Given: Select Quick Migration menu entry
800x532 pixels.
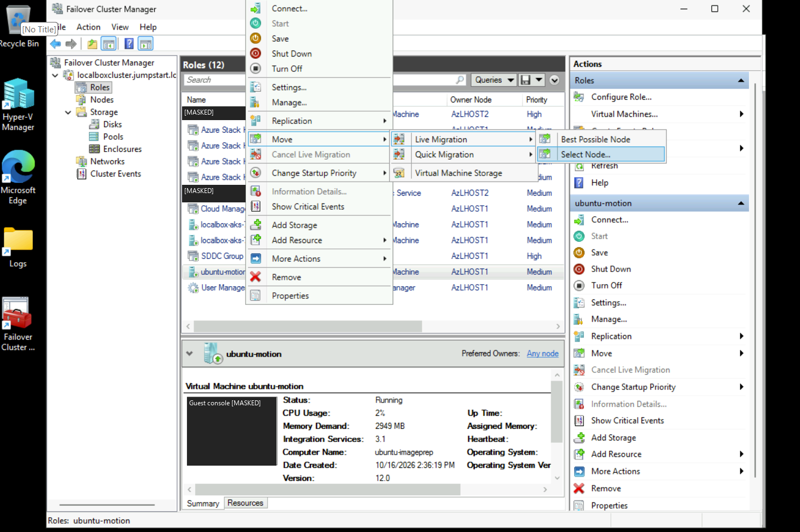Looking at the screenshot, I should [464, 155].
